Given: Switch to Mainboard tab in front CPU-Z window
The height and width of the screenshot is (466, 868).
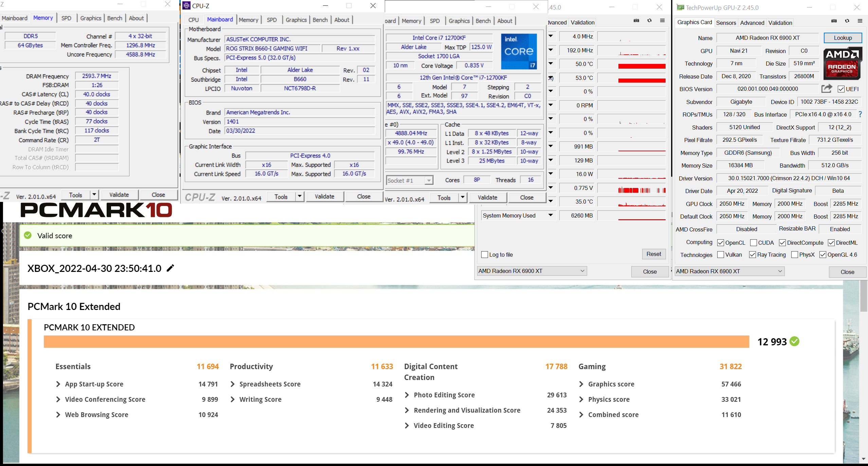Looking at the screenshot, I should pyautogui.click(x=220, y=19).
